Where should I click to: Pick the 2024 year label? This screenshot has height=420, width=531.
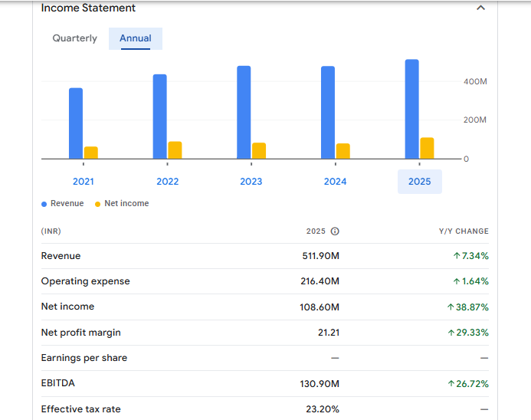(x=336, y=182)
